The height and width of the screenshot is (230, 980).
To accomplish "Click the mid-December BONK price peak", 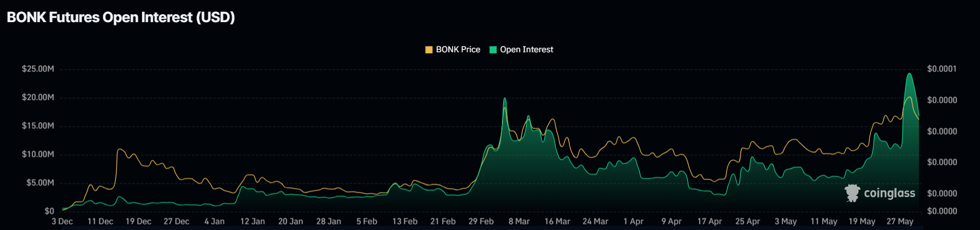I will click(x=120, y=149).
